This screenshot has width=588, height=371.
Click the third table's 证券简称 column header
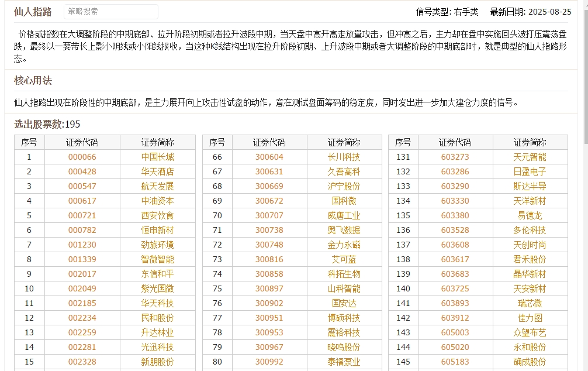530,142
